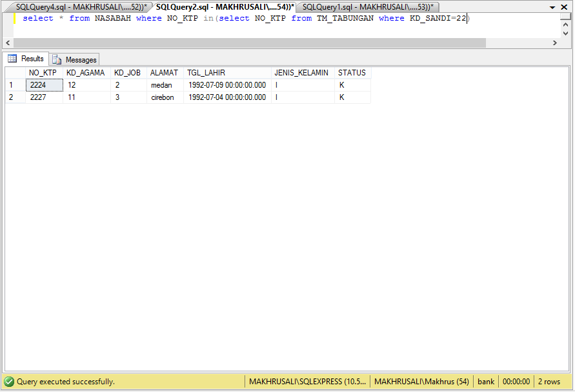The width and height of the screenshot is (575, 392).
Task: Click TM_TABUNGAN in the query editor
Action: [x=345, y=18]
